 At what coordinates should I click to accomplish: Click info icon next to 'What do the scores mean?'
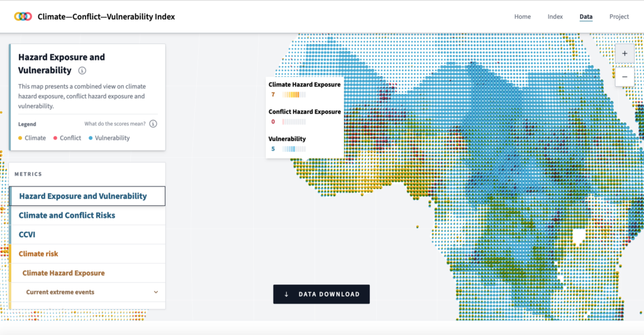[153, 124]
